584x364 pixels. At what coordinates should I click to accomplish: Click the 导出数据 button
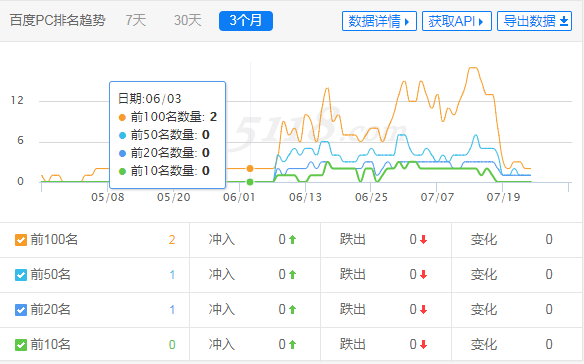pos(534,21)
